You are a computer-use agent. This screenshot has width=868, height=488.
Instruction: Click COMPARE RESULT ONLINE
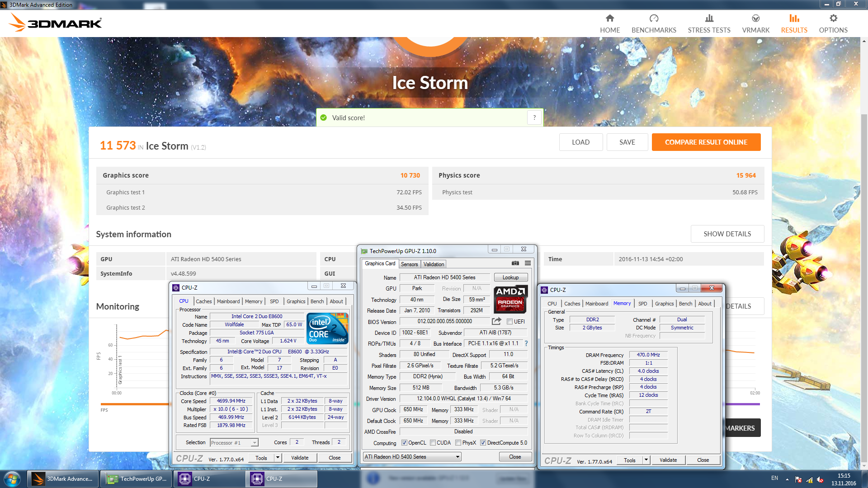[706, 142]
